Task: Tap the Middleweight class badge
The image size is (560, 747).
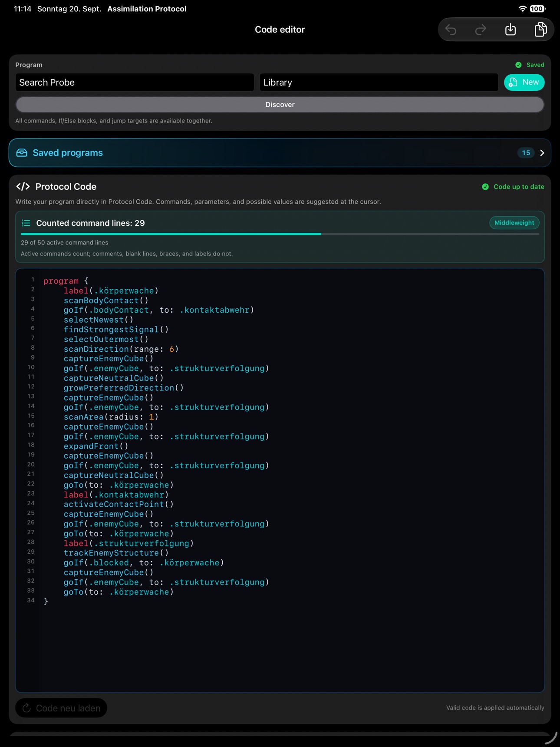Action: pyautogui.click(x=514, y=223)
